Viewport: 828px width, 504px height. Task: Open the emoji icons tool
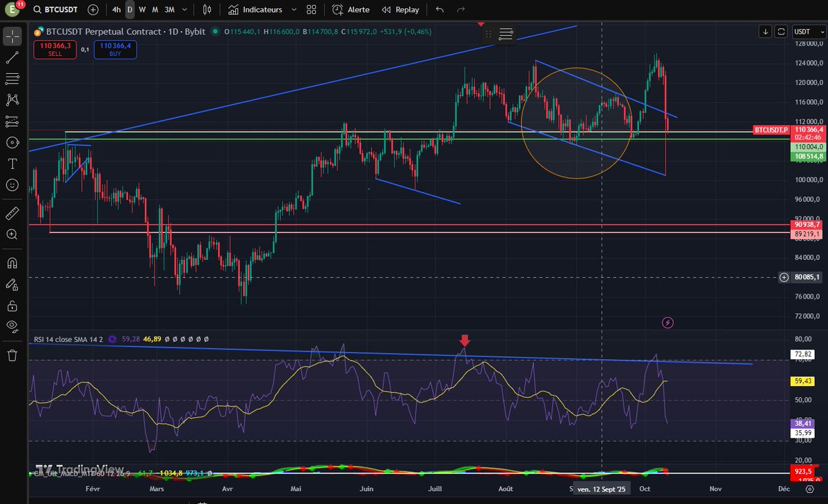pos(12,185)
